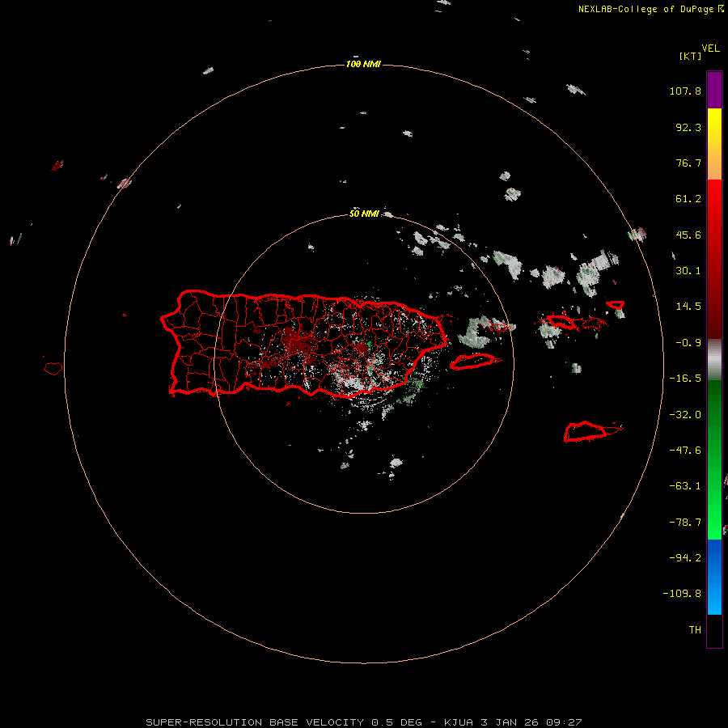Click the TH threshold label
The image size is (728, 728).
point(695,630)
